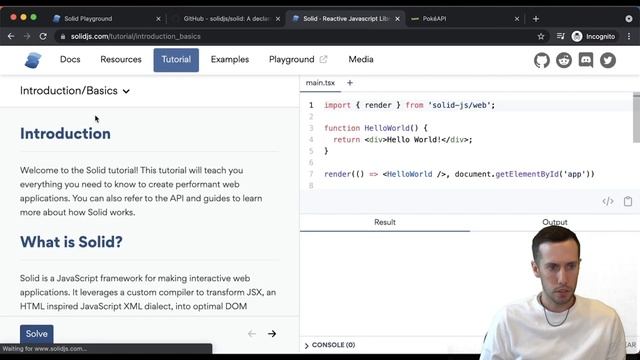The image size is (640, 360).
Task: Open the Twitter icon link
Action: [x=608, y=60]
